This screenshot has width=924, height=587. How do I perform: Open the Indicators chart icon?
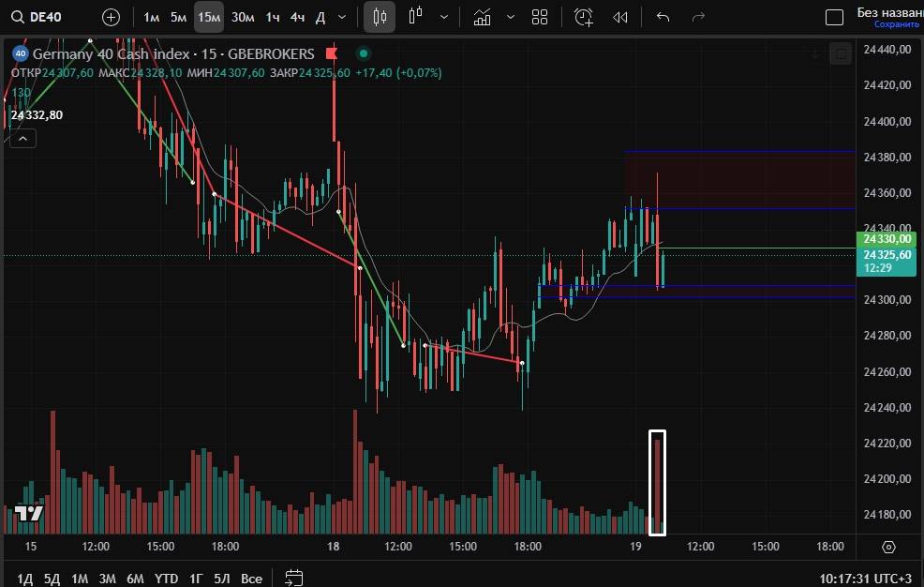(x=482, y=17)
